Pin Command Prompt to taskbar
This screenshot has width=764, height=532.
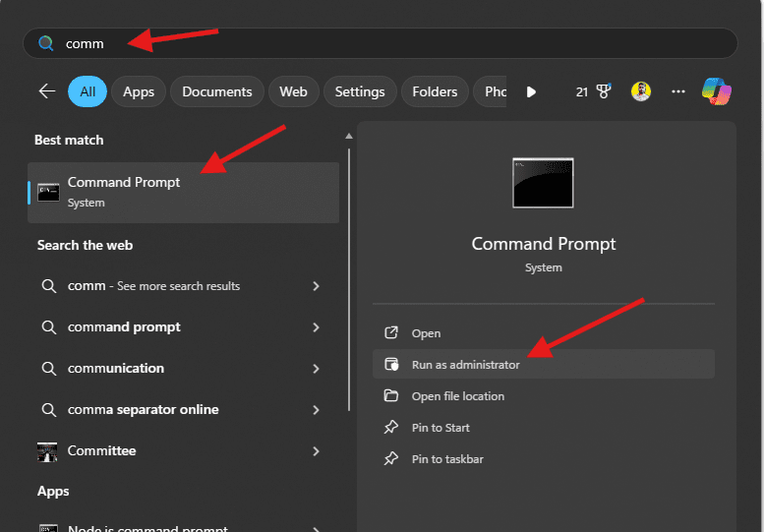click(x=447, y=459)
